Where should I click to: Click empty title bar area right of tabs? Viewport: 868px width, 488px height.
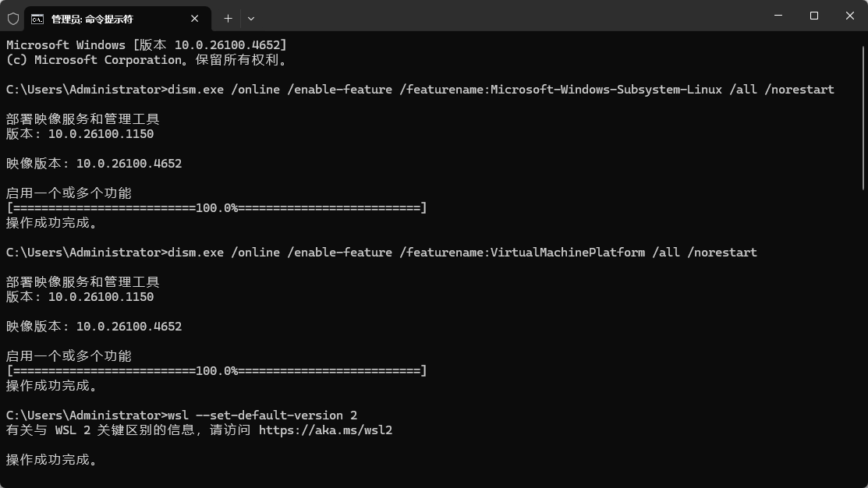tap(507, 16)
